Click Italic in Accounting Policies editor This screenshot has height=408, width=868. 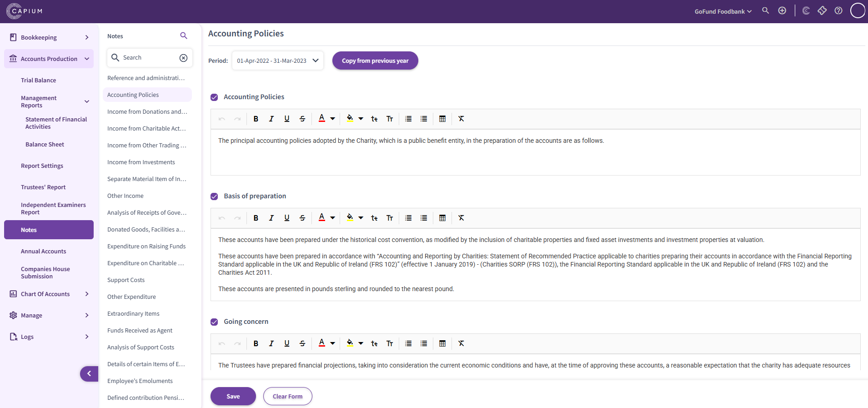tap(271, 119)
